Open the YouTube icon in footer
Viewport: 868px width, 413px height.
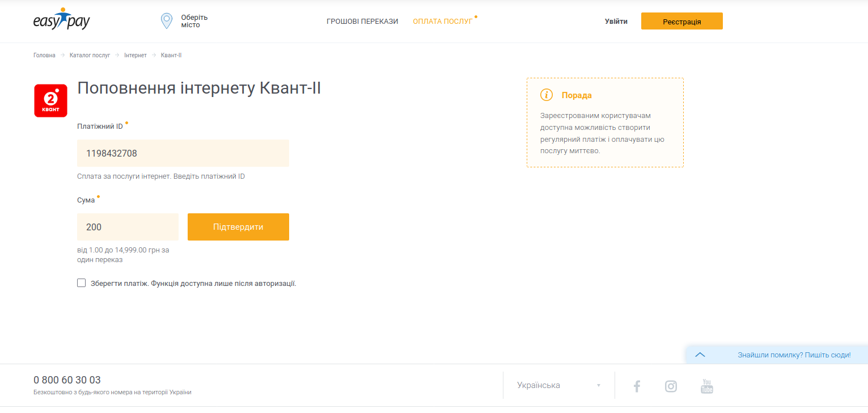(706, 386)
